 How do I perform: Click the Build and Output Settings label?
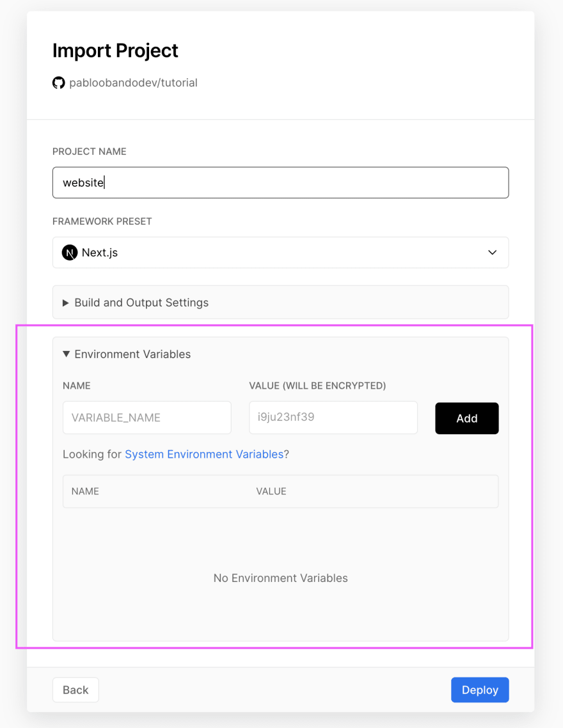point(141,303)
